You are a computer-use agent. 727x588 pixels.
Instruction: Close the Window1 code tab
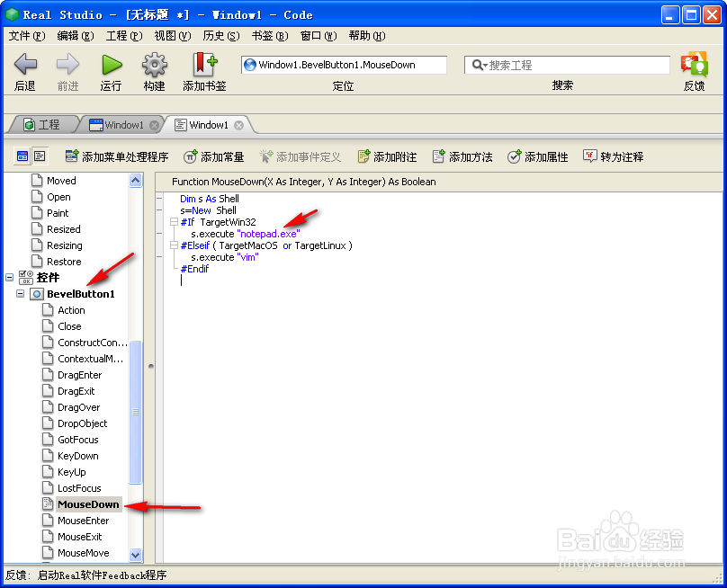pyautogui.click(x=238, y=125)
